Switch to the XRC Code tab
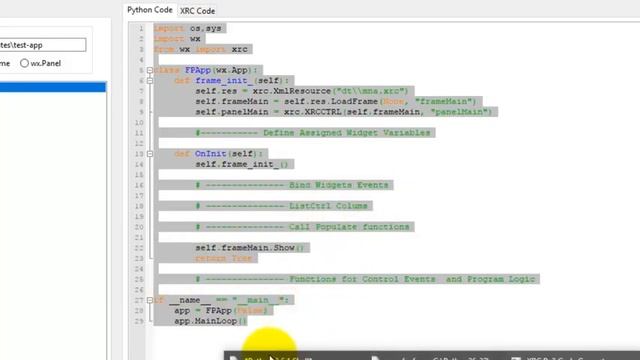This screenshot has width=640, height=360. [x=198, y=11]
